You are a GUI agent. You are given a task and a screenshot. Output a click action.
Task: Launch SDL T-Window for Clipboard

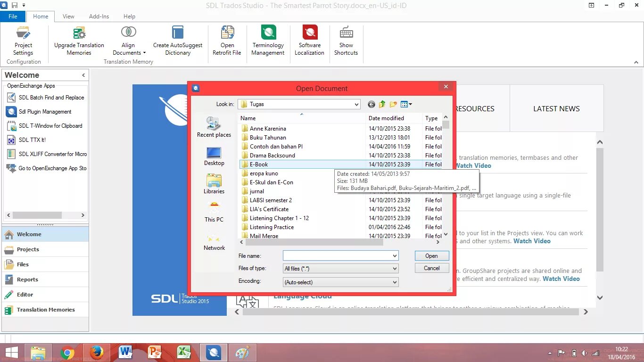pos(45,126)
